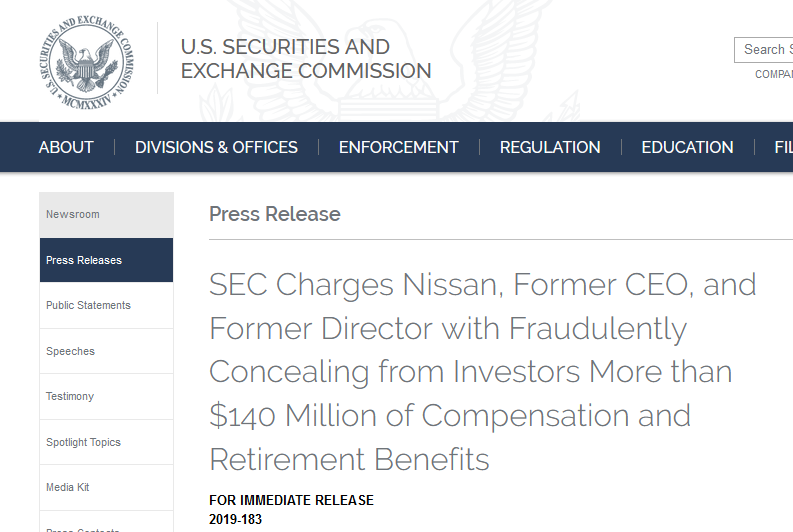
Task: Focus the Search SEC input field
Action: pos(766,49)
